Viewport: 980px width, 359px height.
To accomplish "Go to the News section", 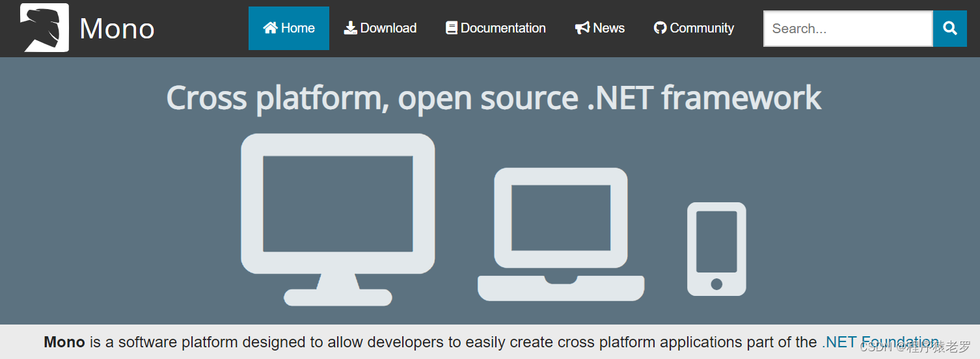I will click(600, 28).
